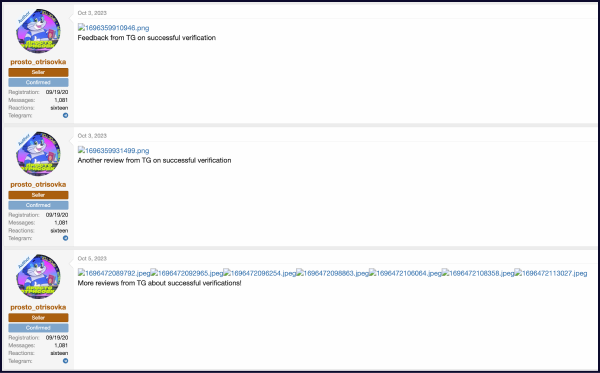Open image link 1696359910946.png
This screenshot has height=373, width=600.
[x=114, y=28]
